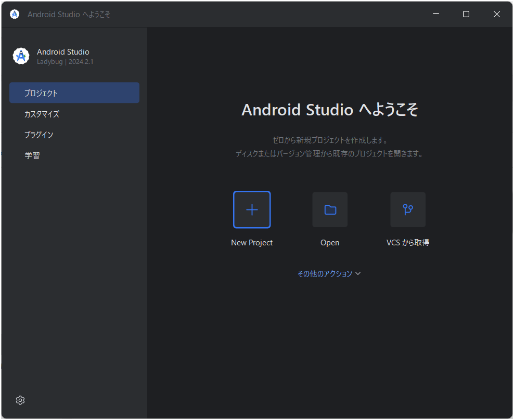Screen dimensions: 514x420
Task: Click the Android Studio name in the sidebar
Action: coord(63,51)
